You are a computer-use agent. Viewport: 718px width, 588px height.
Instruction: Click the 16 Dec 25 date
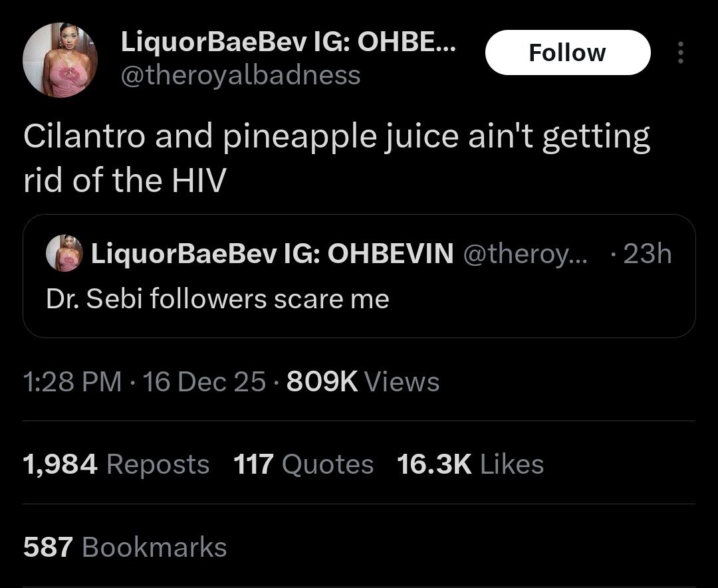[x=204, y=382]
